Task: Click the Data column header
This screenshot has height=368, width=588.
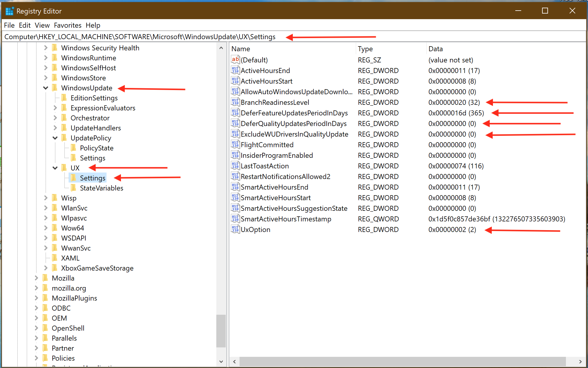Action: pyautogui.click(x=436, y=49)
